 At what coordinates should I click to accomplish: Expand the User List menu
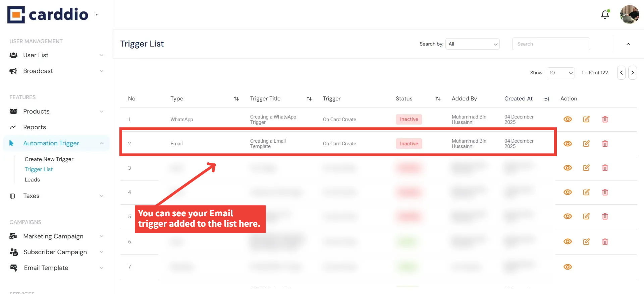[56, 55]
